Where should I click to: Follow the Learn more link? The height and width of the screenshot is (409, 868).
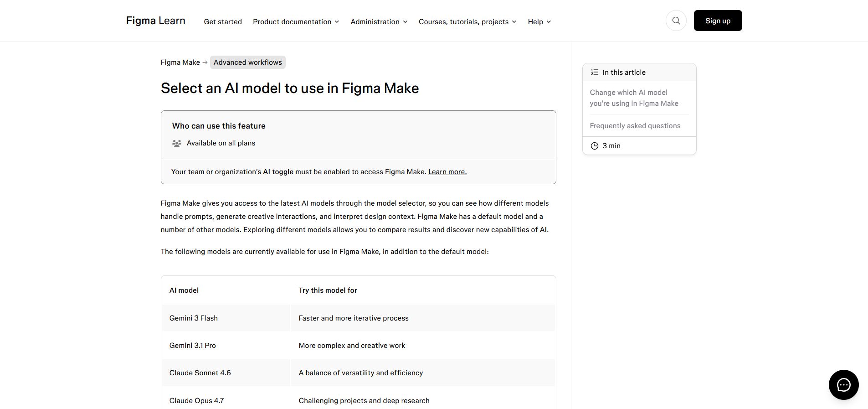pos(447,172)
